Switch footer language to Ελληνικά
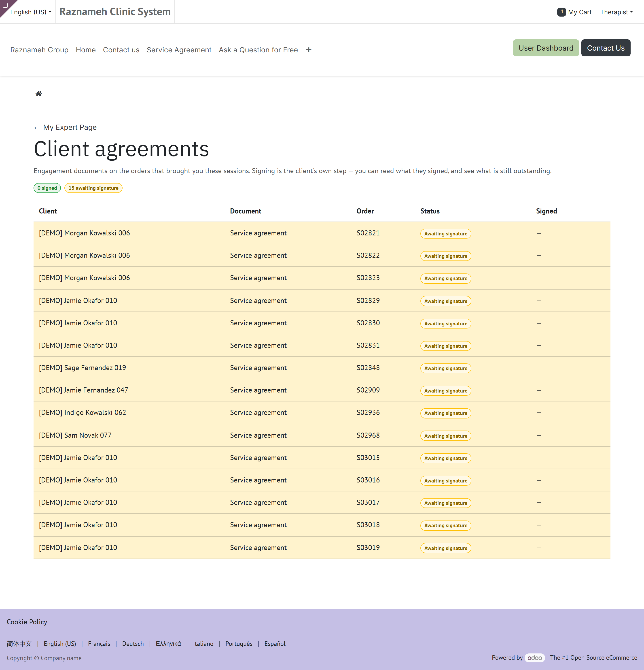Viewport: 644px width, 670px height. pos(168,644)
